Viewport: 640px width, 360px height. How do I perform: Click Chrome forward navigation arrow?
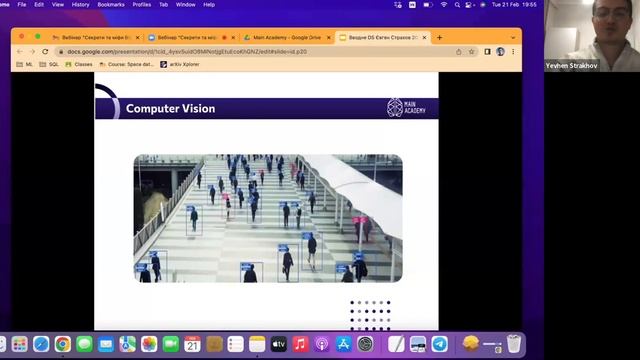(x=32, y=52)
